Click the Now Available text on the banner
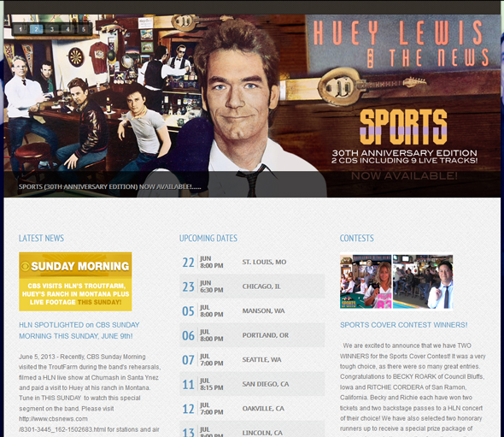504x437 pixels. point(404,175)
